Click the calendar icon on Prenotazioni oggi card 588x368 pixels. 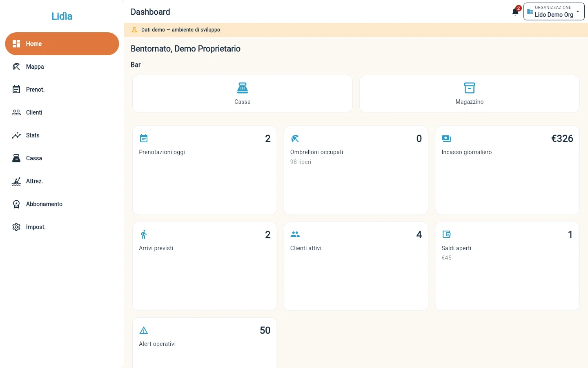(x=144, y=139)
